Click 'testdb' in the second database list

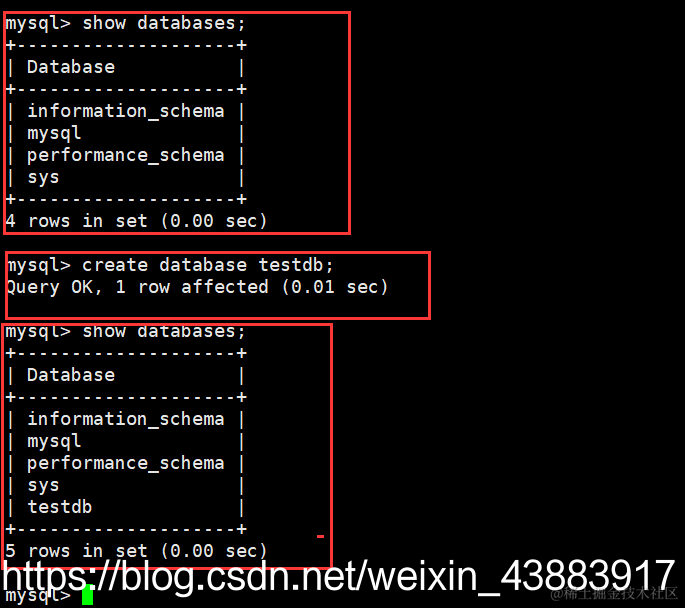(60, 507)
